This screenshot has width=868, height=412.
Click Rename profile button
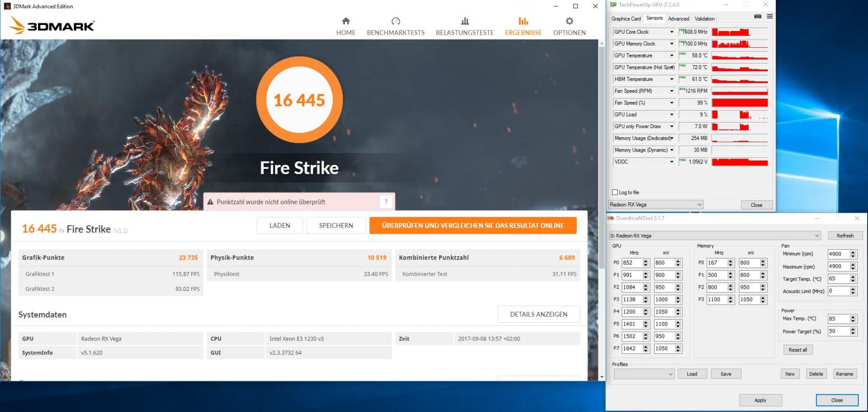point(844,374)
